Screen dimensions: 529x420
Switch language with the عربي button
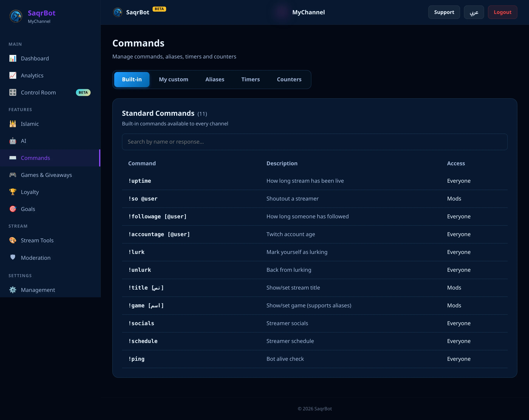click(x=474, y=12)
